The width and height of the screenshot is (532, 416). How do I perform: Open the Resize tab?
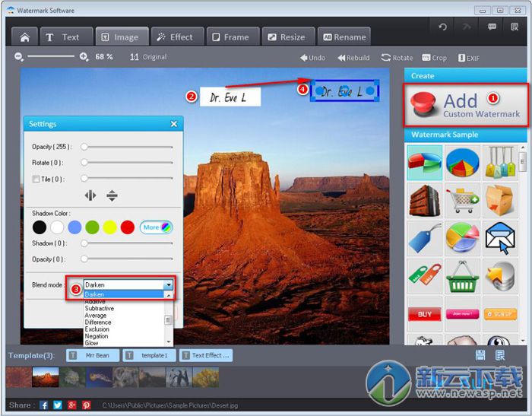(x=288, y=37)
